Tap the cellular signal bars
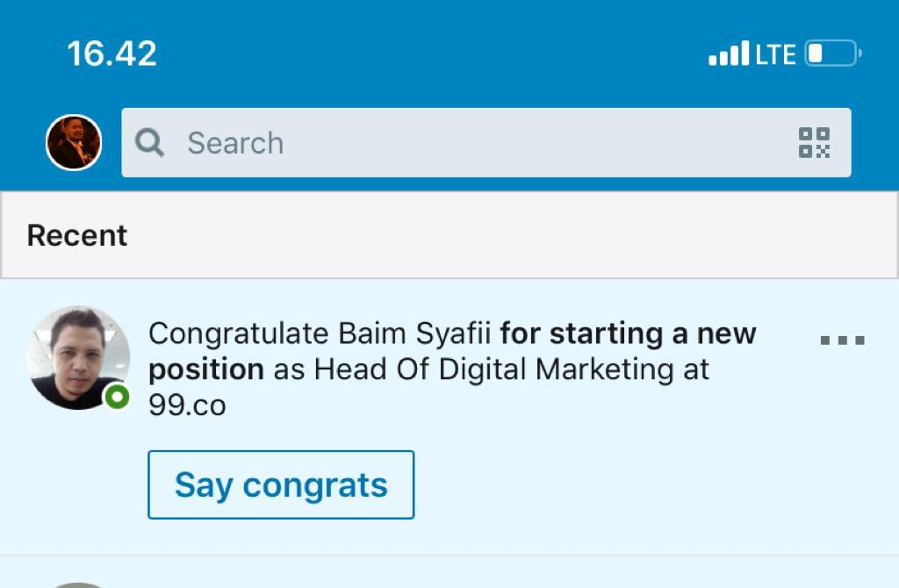Image resolution: width=899 pixels, height=588 pixels. pyautogui.click(x=729, y=54)
